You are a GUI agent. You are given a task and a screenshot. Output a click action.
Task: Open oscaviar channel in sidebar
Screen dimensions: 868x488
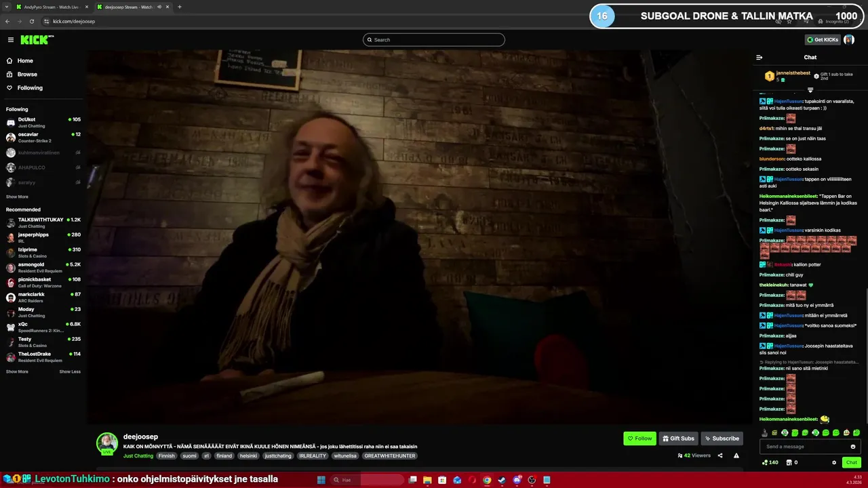(43, 138)
